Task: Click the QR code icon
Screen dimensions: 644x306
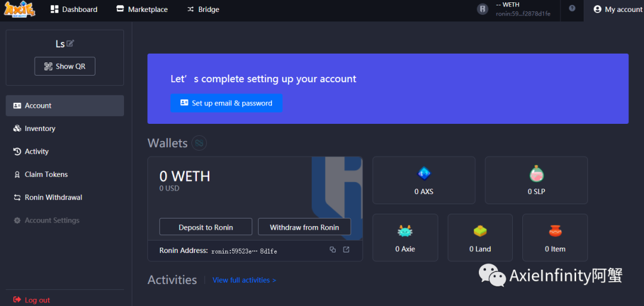Action: click(48, 67)
